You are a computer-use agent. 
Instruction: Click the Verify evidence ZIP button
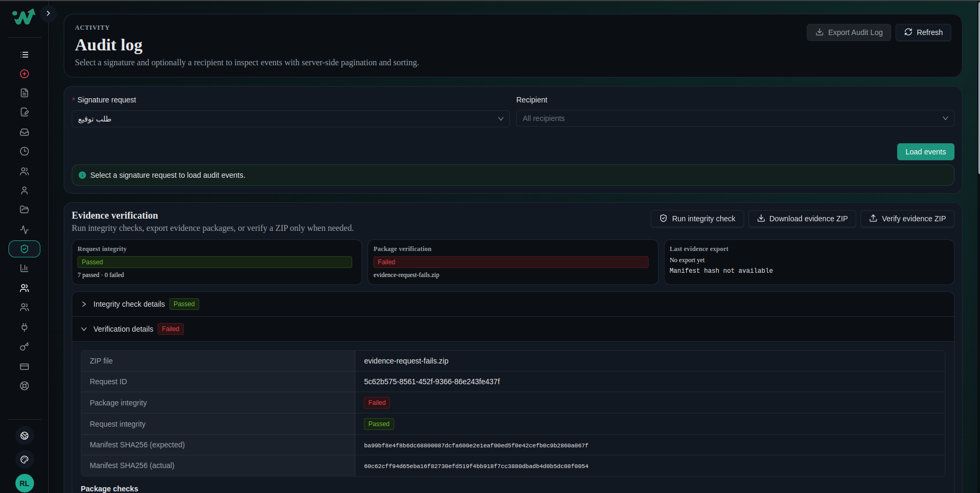[x=907, y=219]
